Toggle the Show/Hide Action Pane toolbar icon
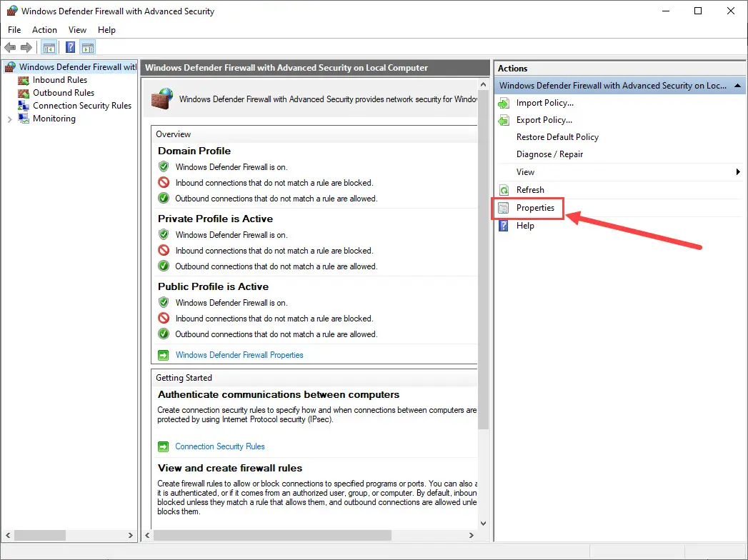Image resolution: width=748 pixels, height=560 pixels. (88, 47)
